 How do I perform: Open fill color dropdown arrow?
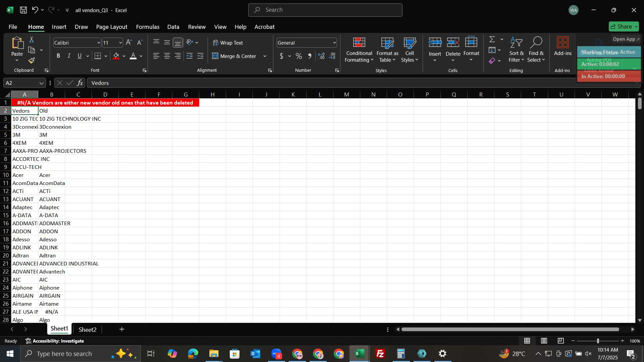click(124, 56)
